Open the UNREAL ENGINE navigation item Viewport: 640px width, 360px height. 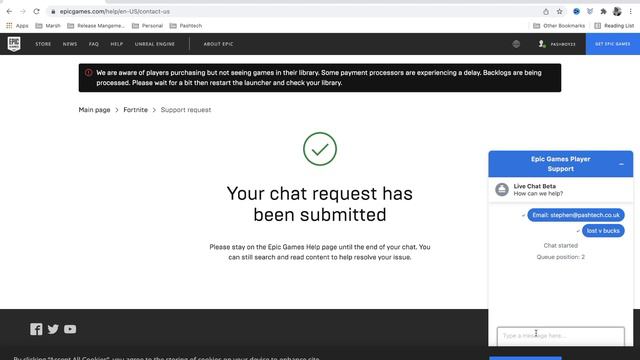click(x=155, y=44)
